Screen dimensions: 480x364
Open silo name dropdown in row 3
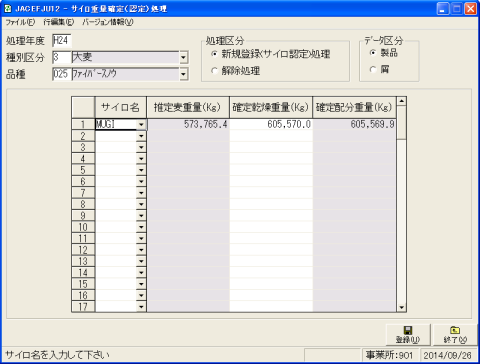point(141,147)
